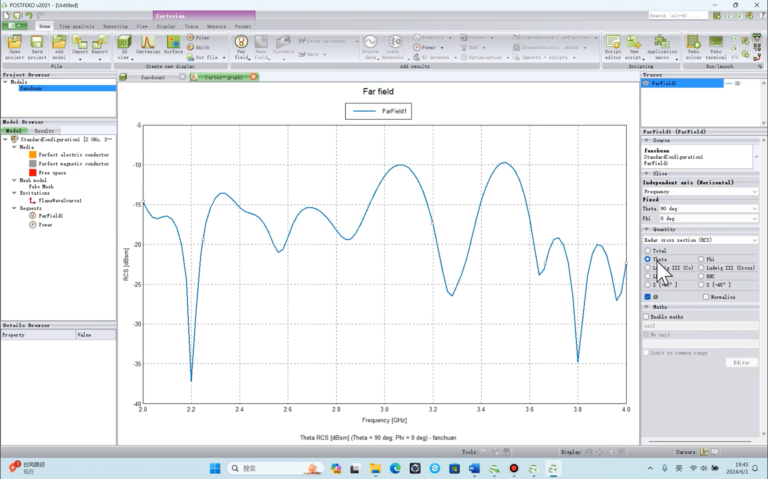Viewport: 768px width, 479px height.
Task: Open the Radar cross section (RCS) dropdown
Action: coord(700,240)
